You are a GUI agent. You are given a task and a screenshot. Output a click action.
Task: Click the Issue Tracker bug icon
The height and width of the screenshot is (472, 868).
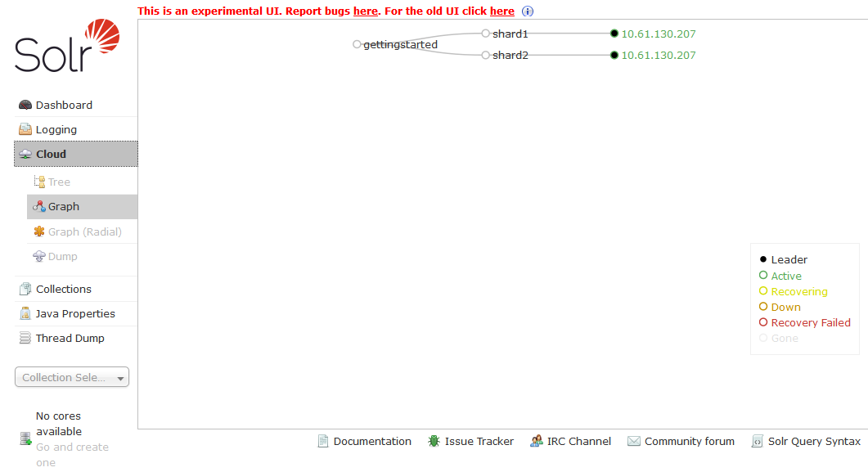point(434,441)
